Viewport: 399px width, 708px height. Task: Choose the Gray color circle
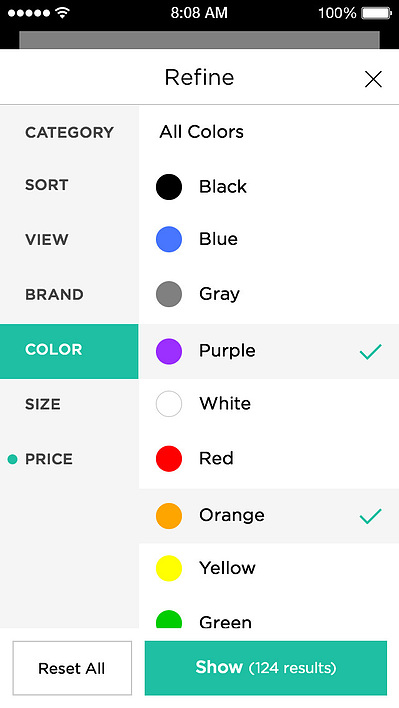pos(169,294)
